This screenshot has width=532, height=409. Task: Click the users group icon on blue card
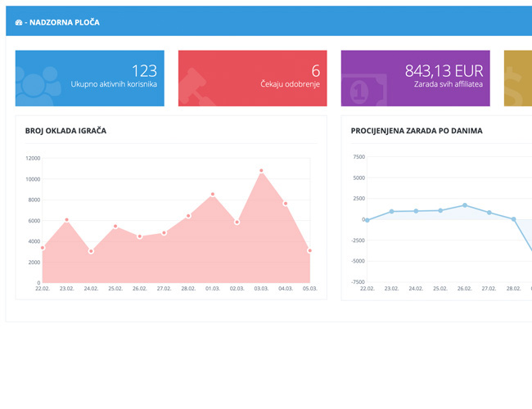[38, 86]
